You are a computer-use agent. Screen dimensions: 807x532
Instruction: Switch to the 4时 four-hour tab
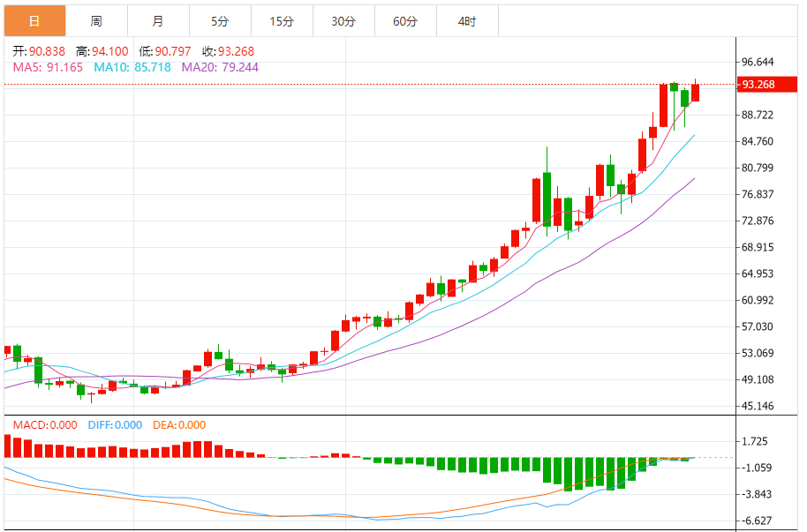467,21
